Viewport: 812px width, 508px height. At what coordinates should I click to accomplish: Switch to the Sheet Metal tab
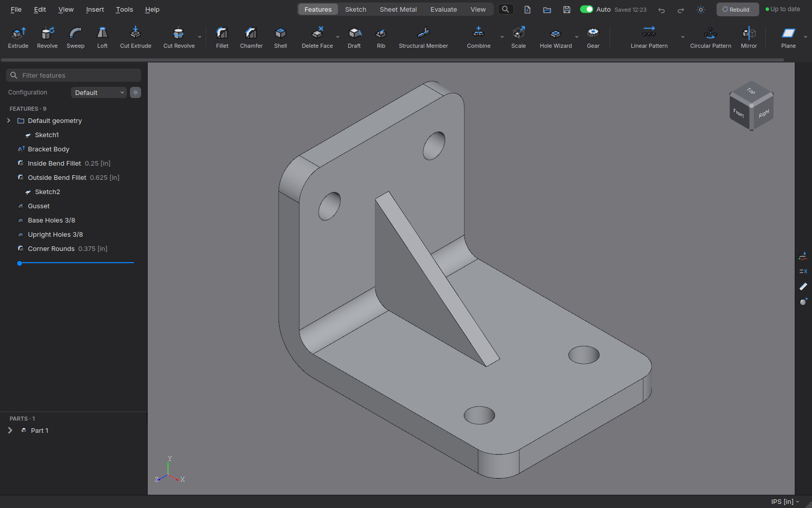tap(398, 9)
